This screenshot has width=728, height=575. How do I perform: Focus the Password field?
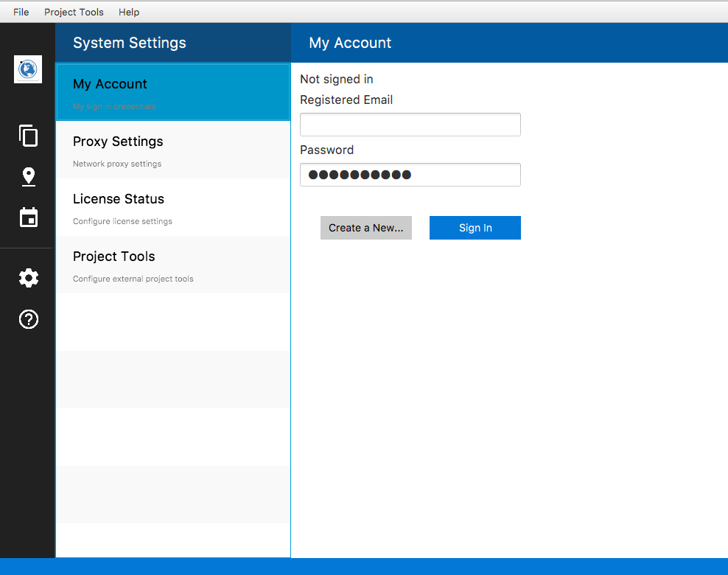click(410, 175)
